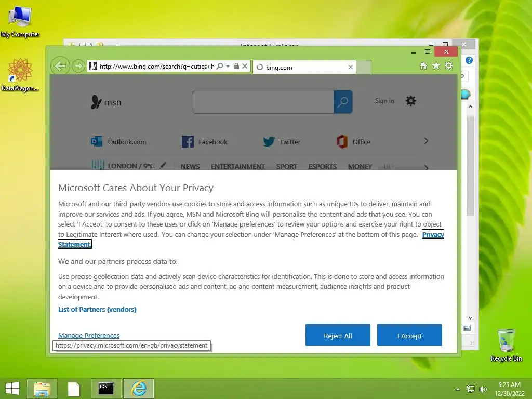Click the security lock icon in address bar
532x399 pixels.
click(236, 66)
